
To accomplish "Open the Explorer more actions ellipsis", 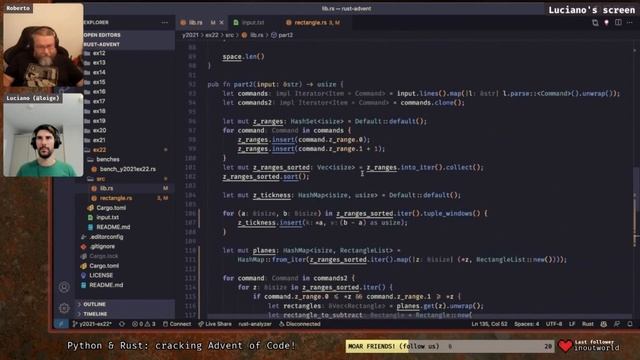I will 164,22.
